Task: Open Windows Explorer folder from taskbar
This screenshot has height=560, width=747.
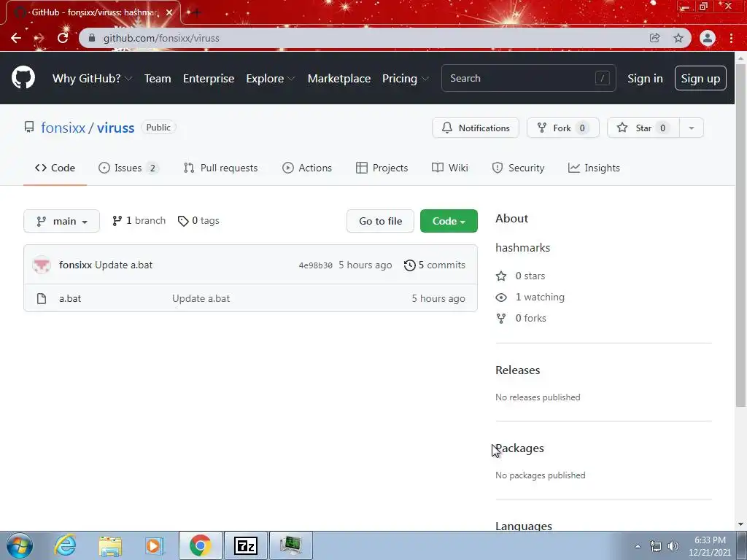Action: click(110, 545)
